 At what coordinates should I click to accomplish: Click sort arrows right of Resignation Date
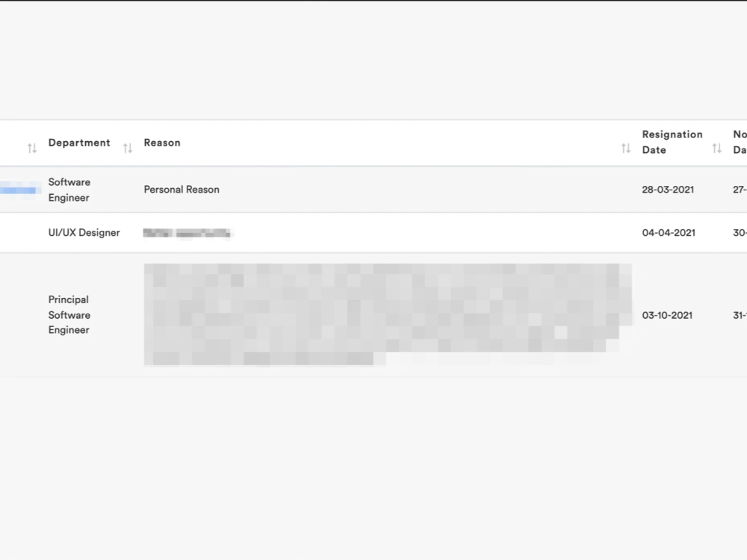[717, 149]
